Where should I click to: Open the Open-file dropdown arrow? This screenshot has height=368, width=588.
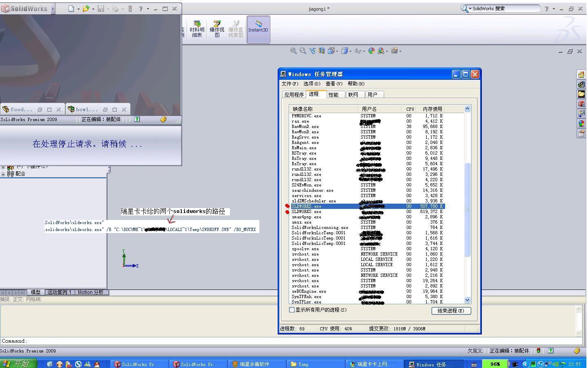(x=93, y=9)
